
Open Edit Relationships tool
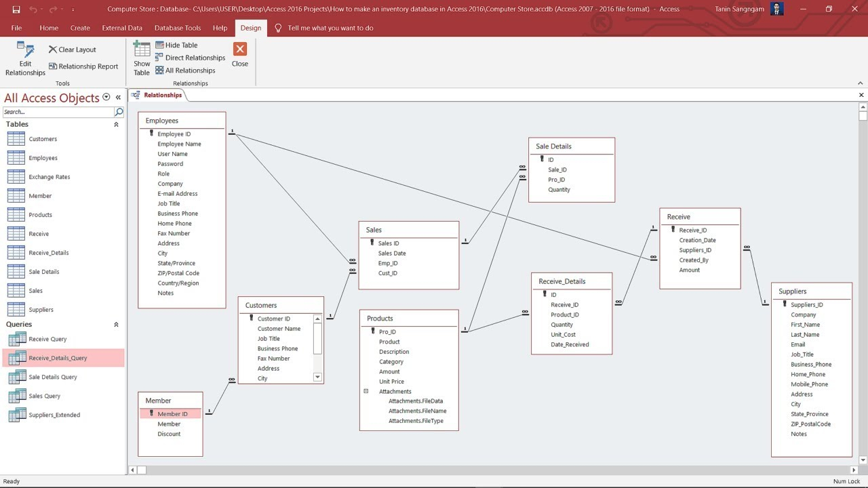[x=25, y=58]
